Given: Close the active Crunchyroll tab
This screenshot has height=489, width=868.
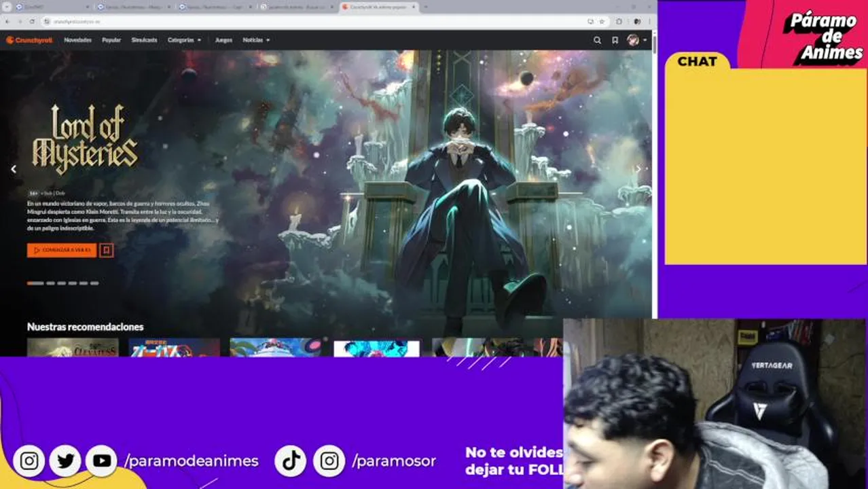Looking at the screenshot, I should point(414,7).
